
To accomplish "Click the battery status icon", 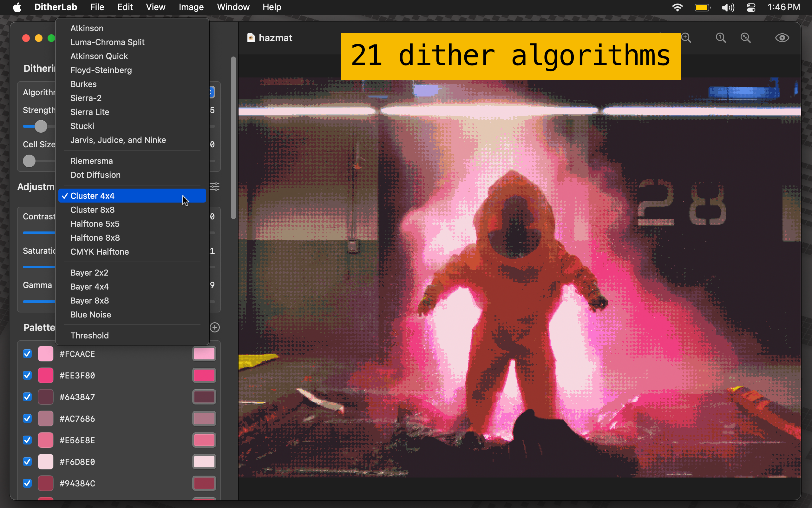I will pos(702,7).
